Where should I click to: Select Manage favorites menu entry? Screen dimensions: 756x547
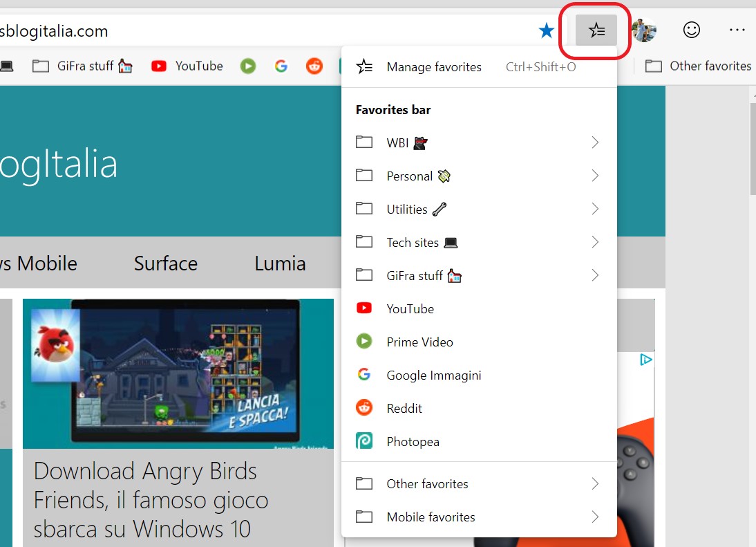tap(480, 66)
